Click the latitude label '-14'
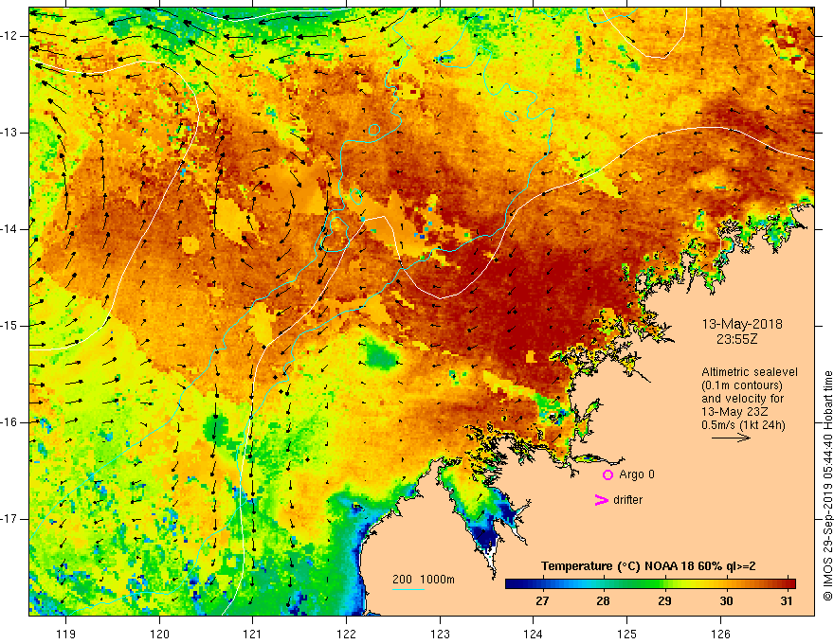Image resolution: width=834 pixels, height=644 pixels. pyautogui.click(x=9, y=229)
